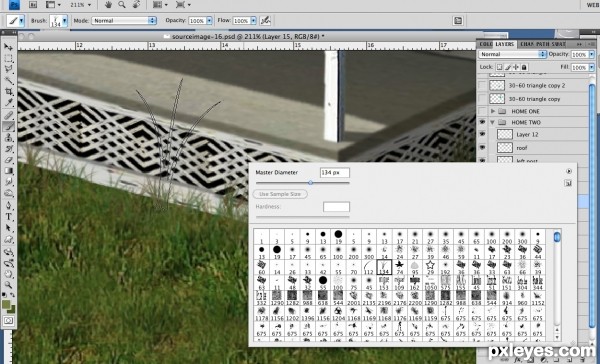
Task: Show the HOME ONE group
Action: (482, 111)
